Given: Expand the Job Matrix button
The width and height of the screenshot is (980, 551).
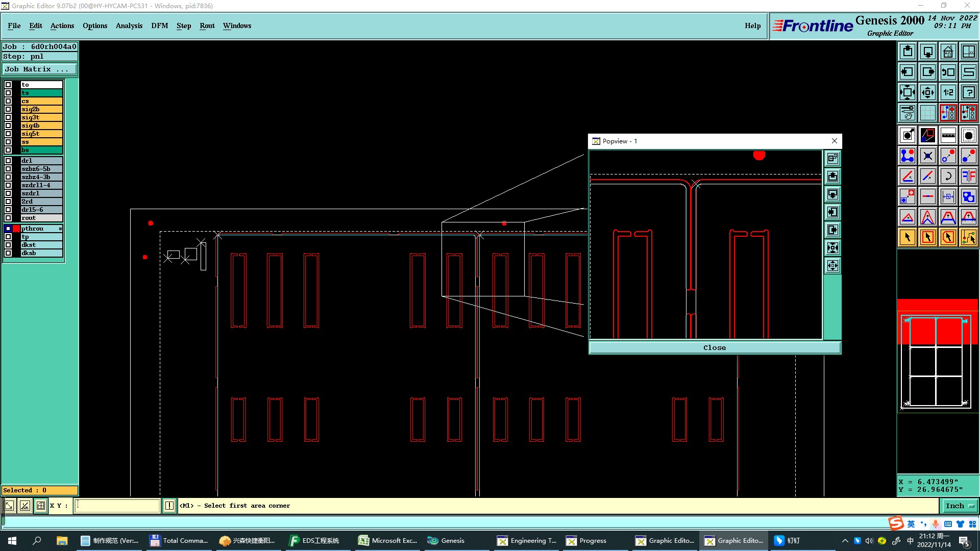Looking at the screenshot, I should pos(40,69).
